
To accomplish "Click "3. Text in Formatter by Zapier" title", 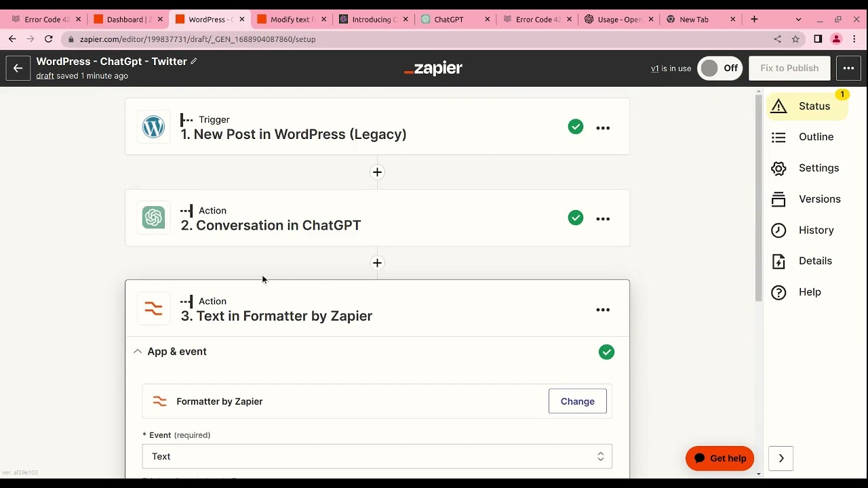I will [x=277, y=316].
